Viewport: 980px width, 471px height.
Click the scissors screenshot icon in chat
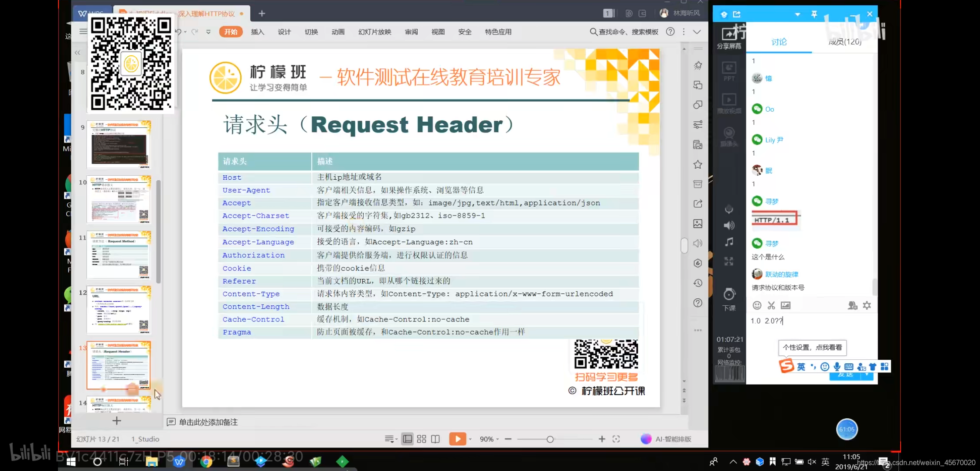(x=771, y=305)
